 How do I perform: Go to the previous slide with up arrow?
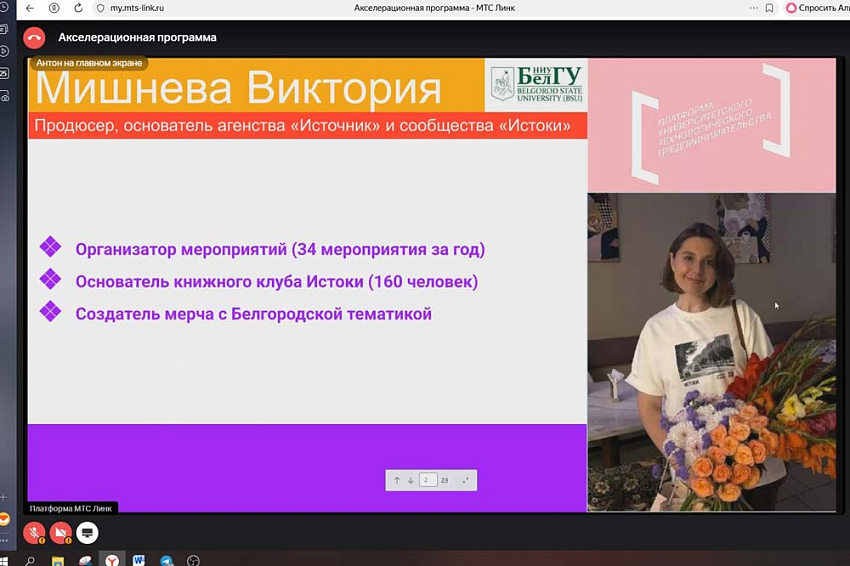coord(397,481)
